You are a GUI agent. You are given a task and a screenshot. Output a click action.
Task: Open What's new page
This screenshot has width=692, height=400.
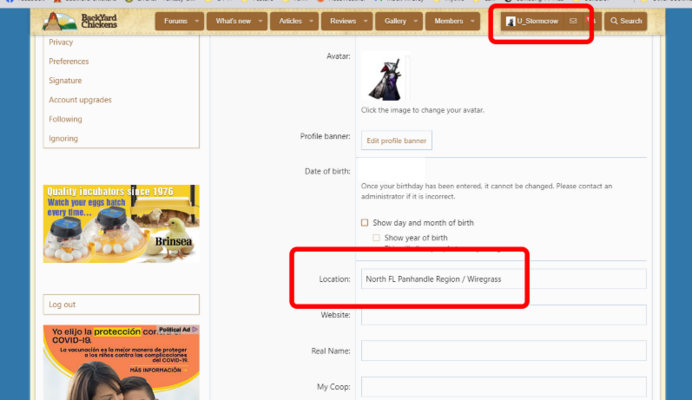click(x=233, y=21)
